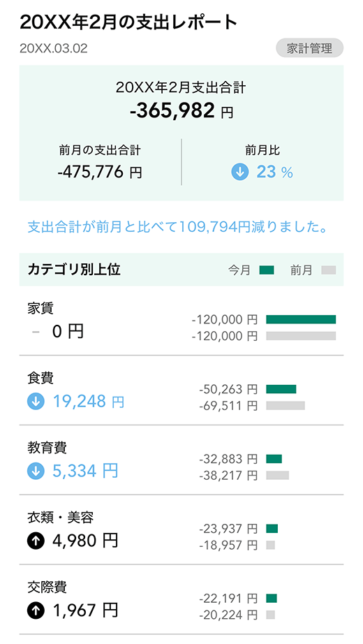Select the 交際費 category label
The image size is (363, 644).
[47, 587]
